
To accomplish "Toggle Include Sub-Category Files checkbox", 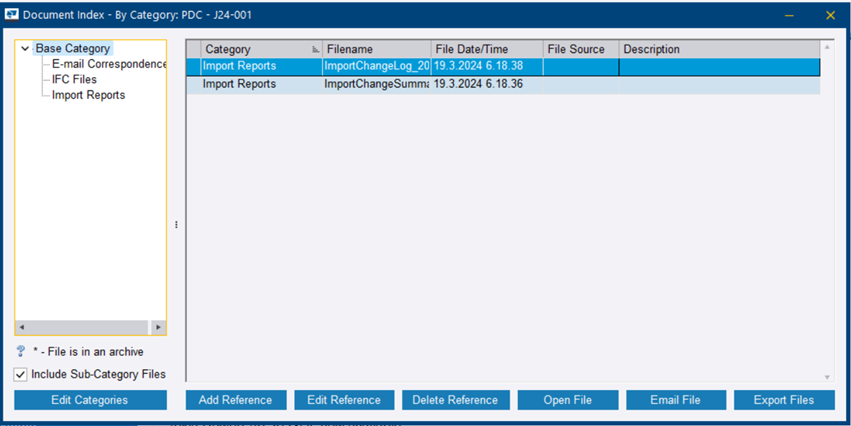I will click(21, 374).
